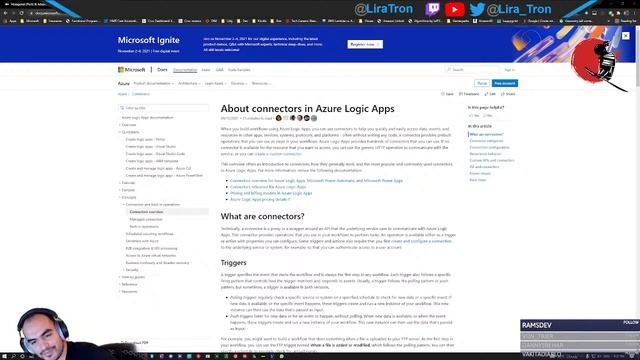Open Create logic apps - ARM template

tap(152, 161)
